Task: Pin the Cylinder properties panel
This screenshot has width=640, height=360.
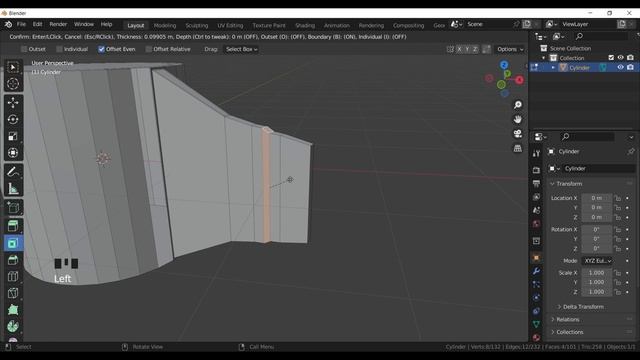Action: (631, 151)
